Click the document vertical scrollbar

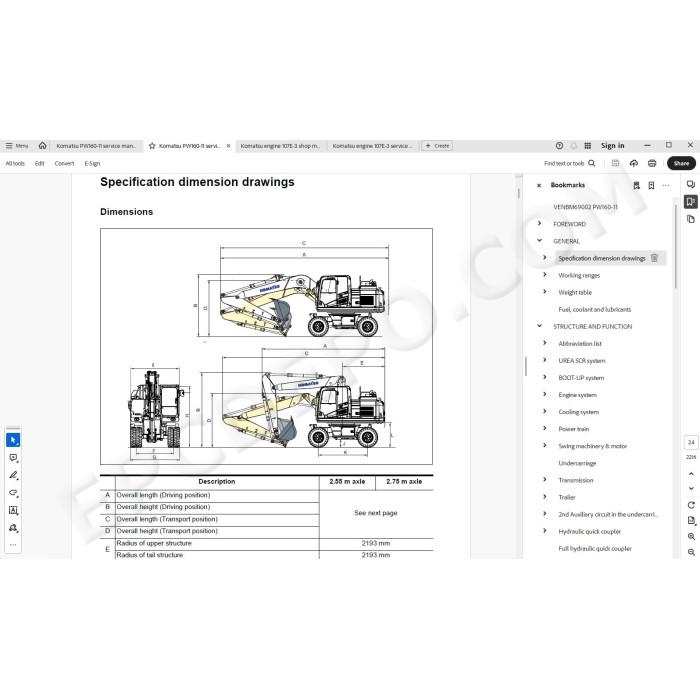518,193
